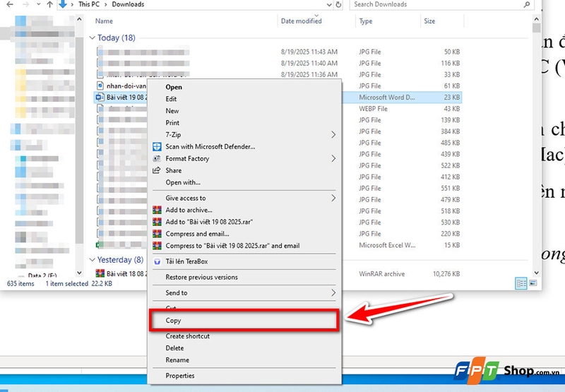Choose Edit in the context menu

coord(244,99)
